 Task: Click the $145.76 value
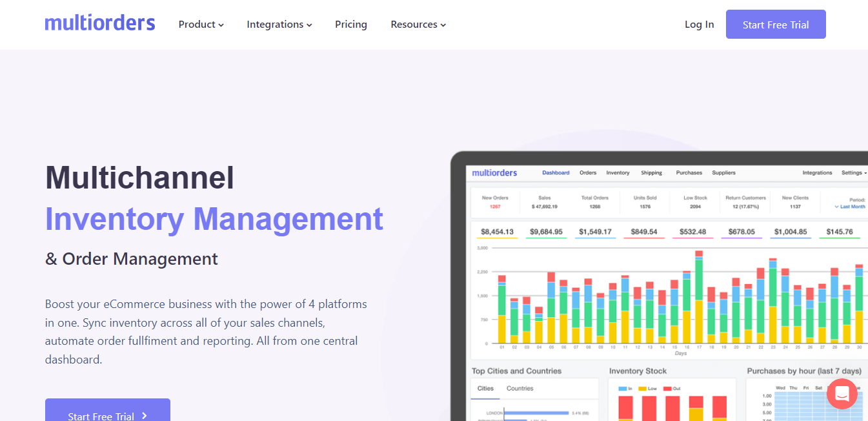840,232
